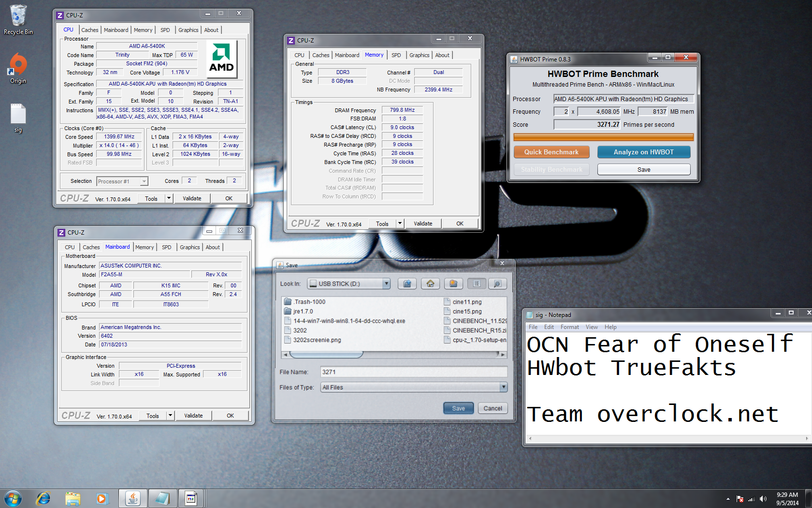Select file cine11.png in Save dialog
812x508 pixels.
click(x=463, y=302)
